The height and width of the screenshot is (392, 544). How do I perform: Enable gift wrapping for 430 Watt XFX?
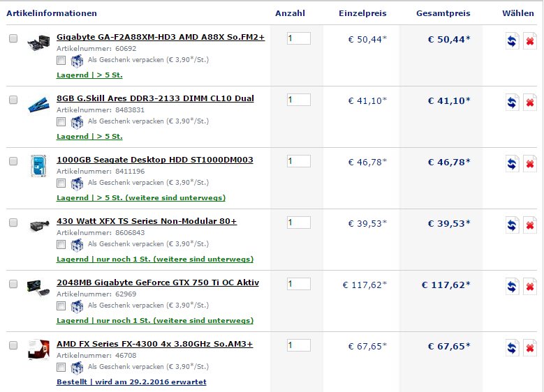(x=61, y=244)
